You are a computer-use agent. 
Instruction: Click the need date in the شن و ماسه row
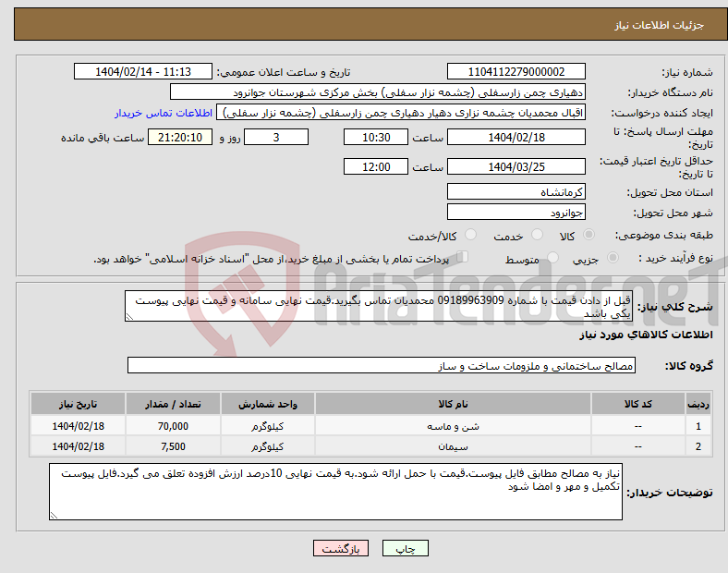[x=78, y=426]
